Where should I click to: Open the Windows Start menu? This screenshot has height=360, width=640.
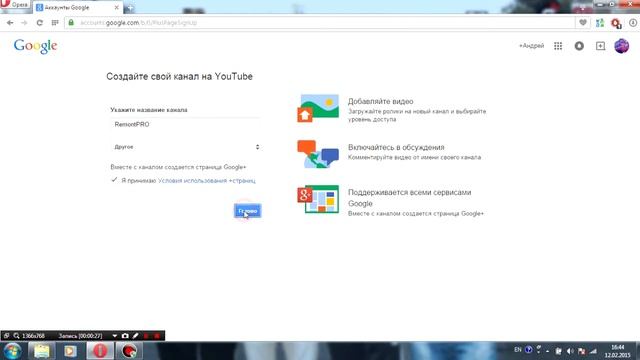pyautogui.click(x=12, y=351)
